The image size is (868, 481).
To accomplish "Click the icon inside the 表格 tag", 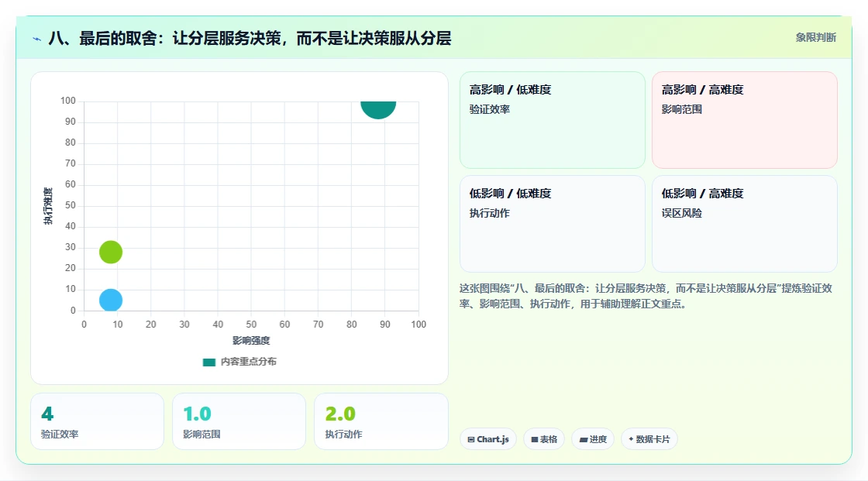I will 535,439.
